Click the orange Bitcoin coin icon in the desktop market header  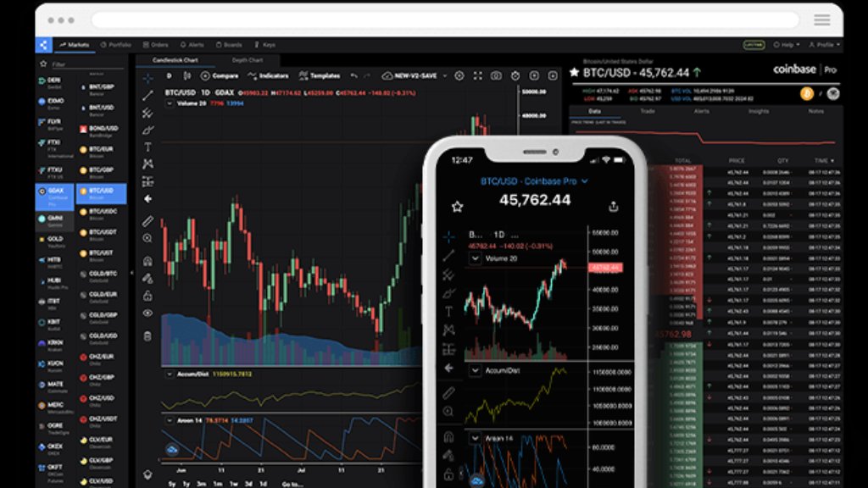pos(807,94)
